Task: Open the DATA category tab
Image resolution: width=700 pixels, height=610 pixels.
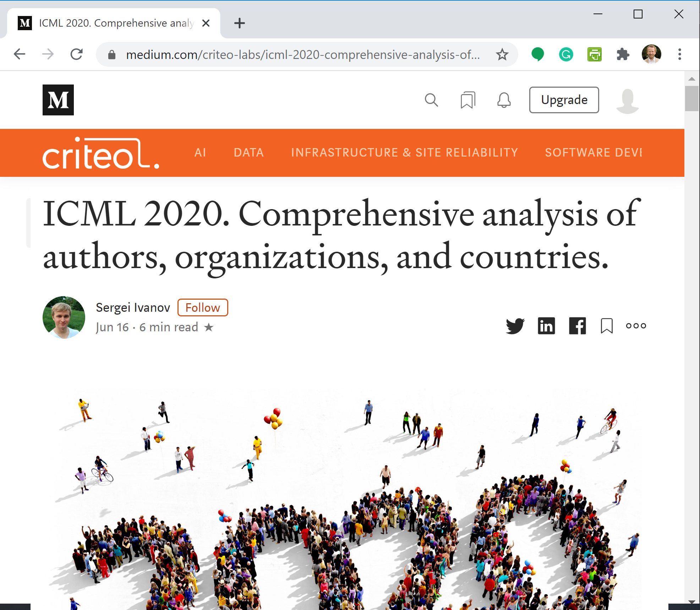Action: pos(248,153)
